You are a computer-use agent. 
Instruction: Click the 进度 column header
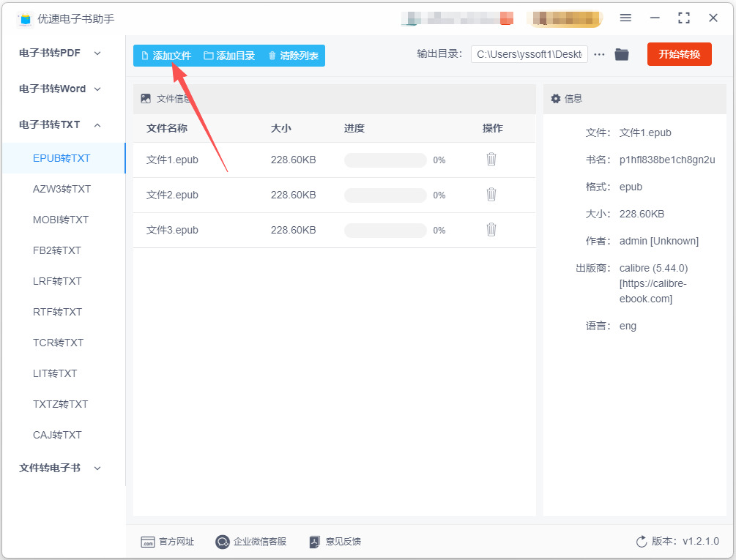(x=354, y=128)
